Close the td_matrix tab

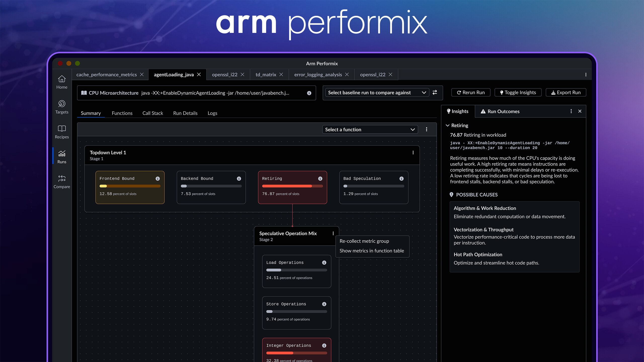(x=281, y=75)
